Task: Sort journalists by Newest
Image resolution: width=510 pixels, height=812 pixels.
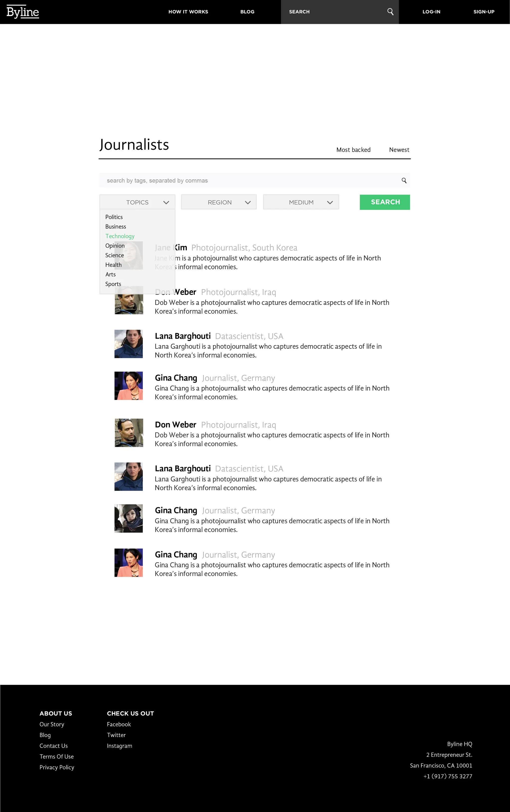Action: (x=399, y=150)
